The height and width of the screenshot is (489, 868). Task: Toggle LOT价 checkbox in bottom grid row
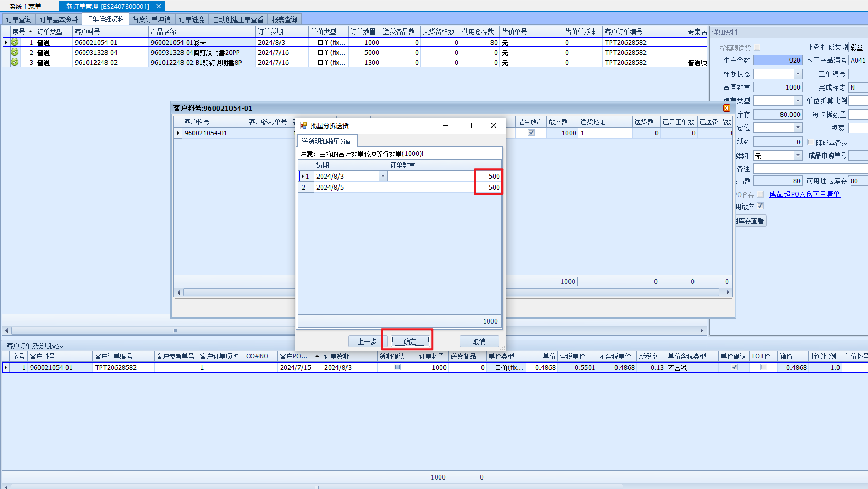tap(764, 367)
